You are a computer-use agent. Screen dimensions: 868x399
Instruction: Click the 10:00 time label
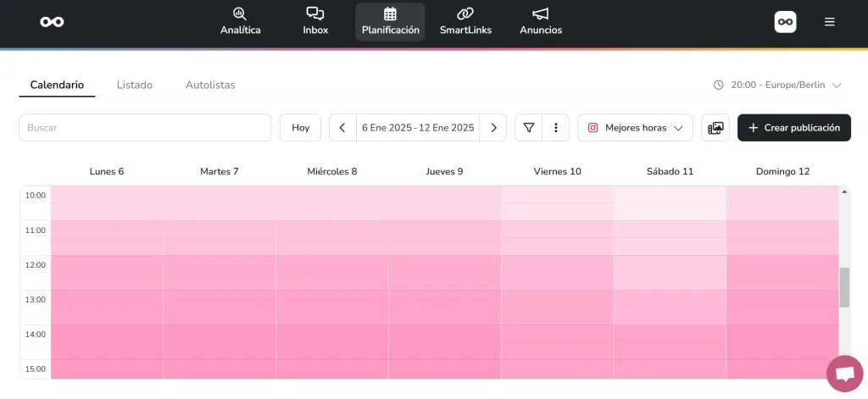(35, 196)
